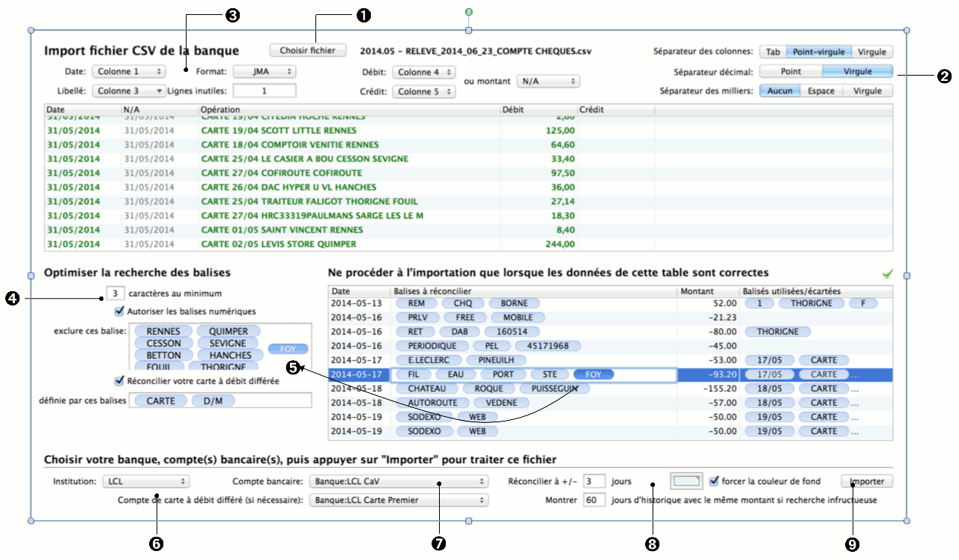Click the Crédit column header
The height and width of the screenshot is (560, 959).
[x=616, y=110]
